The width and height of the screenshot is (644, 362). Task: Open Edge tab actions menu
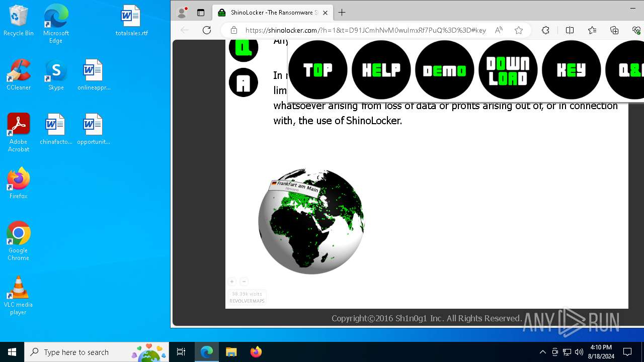(x=201, y=13)
